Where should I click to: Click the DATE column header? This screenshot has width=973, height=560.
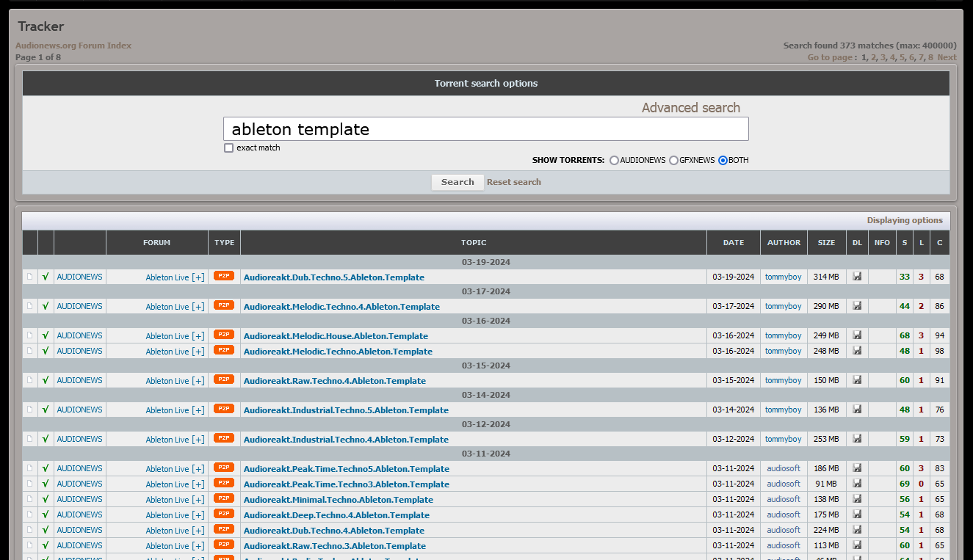(x=734, y=243)
